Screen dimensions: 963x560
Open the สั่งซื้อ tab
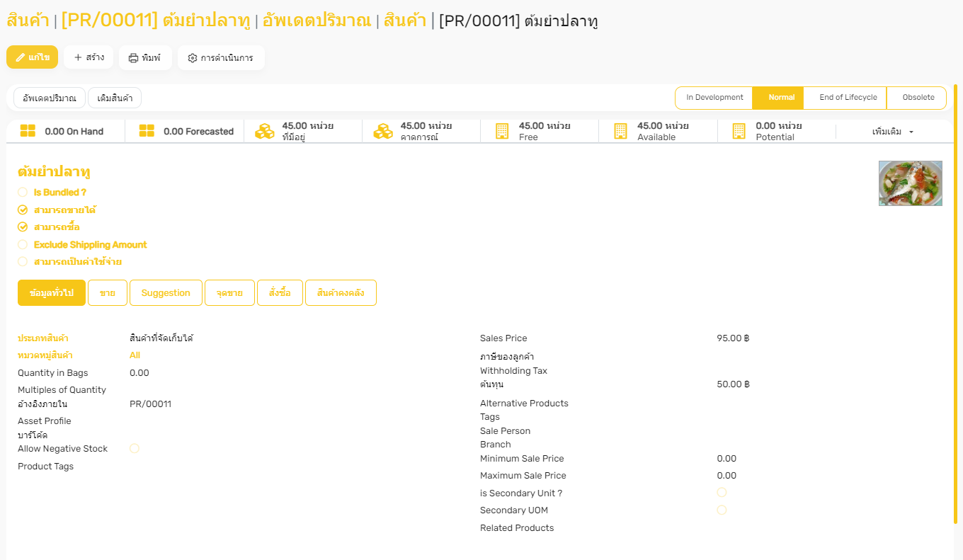280,292
